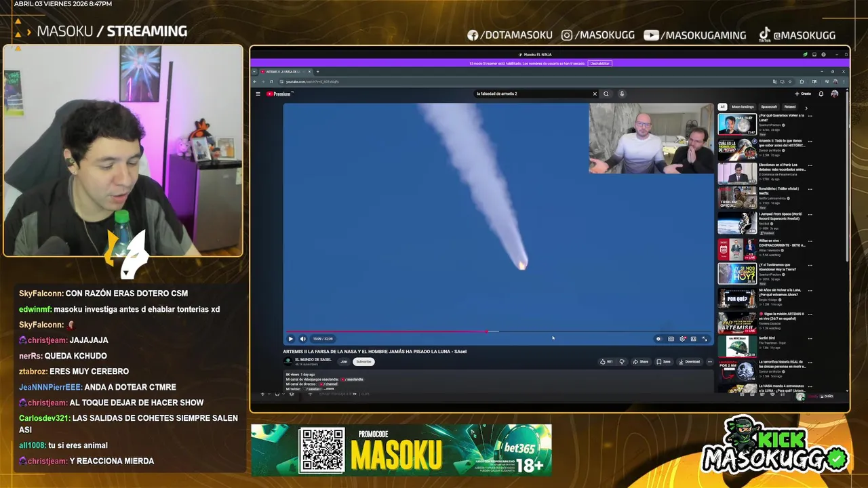Toggle the video autoplay switch
Image resolution: width=868 pixels, height=488 pixels.
pyautogui.click(x=658, y=339)
